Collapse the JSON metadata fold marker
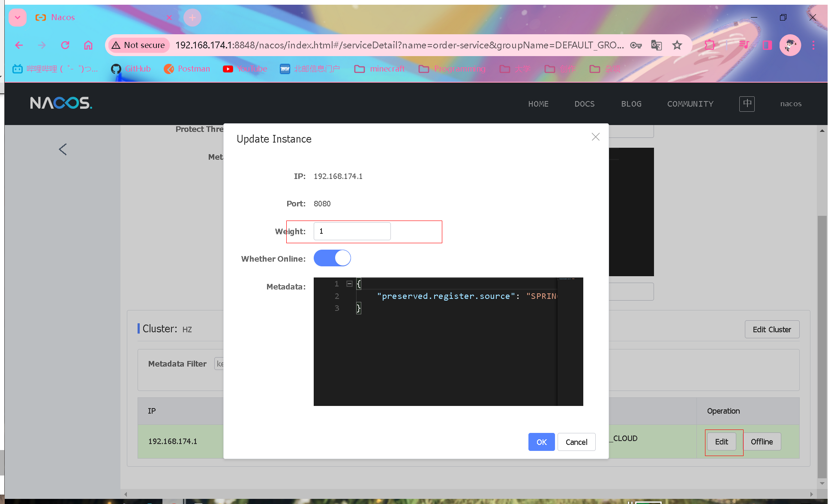Screen dimensions: 828x504 tap(349, 283)
